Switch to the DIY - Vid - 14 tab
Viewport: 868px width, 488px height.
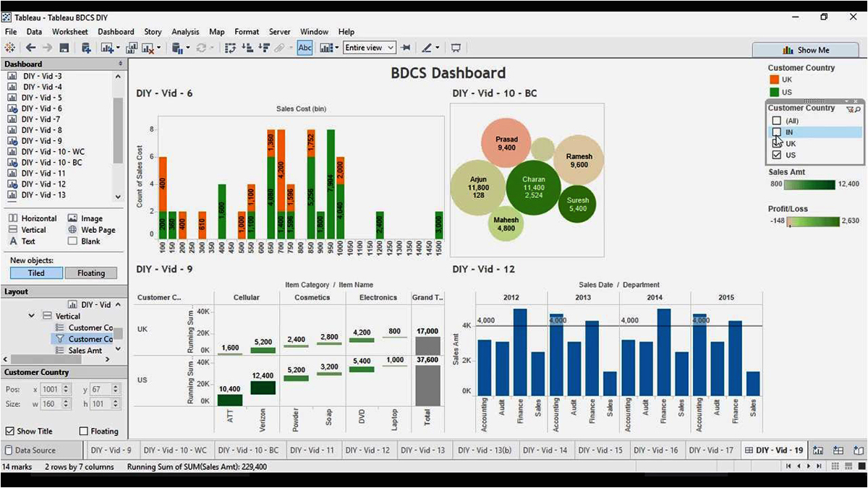545,450
